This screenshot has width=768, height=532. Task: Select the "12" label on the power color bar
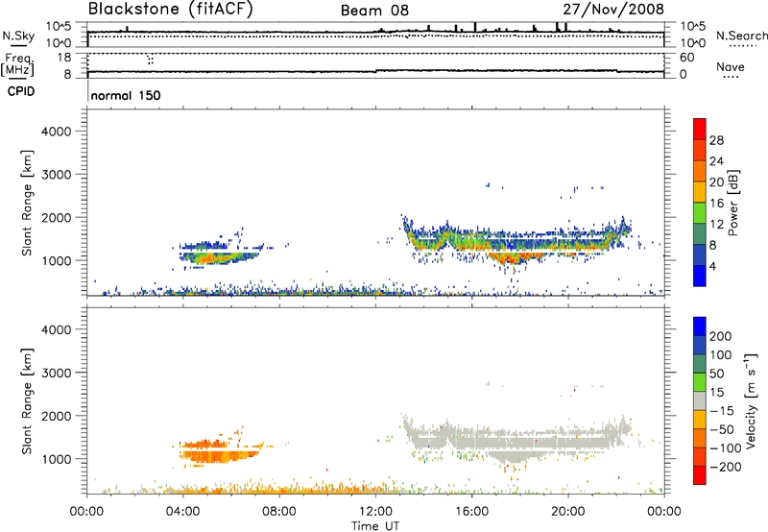click(716, 225)
